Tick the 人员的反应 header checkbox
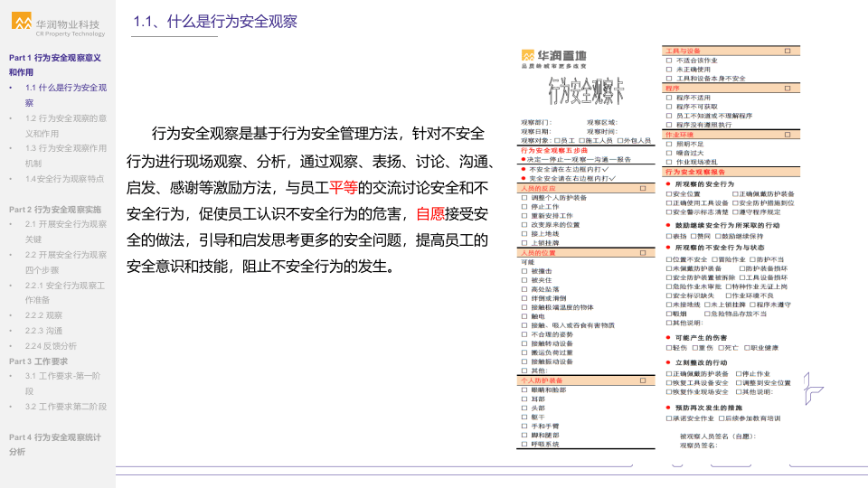The image size is (868, 488). 643,189
